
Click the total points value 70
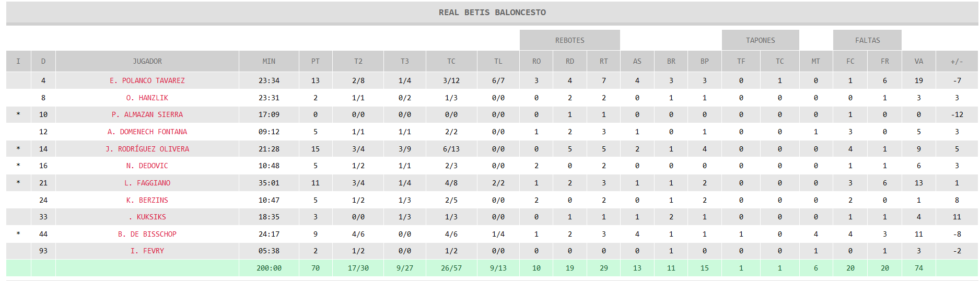(316, 268)
